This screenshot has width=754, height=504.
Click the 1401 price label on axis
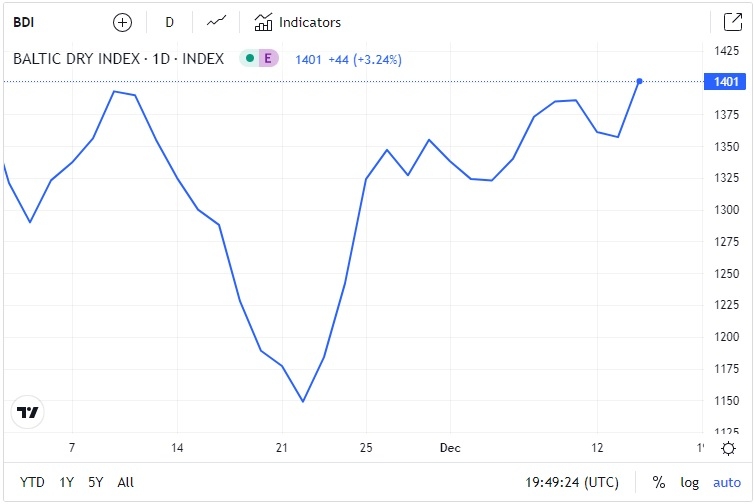pos(726,81)
